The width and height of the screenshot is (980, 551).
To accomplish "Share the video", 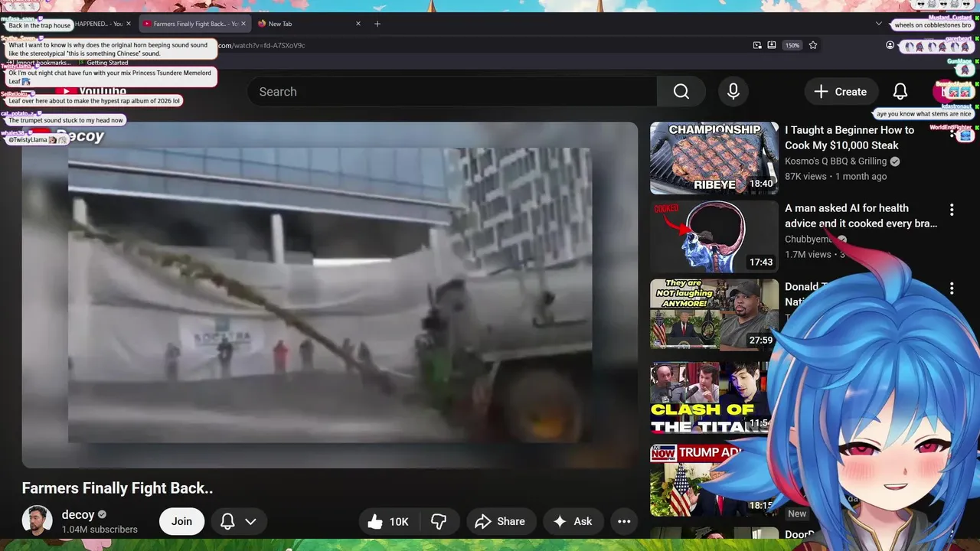I will [x=500, y=522].
